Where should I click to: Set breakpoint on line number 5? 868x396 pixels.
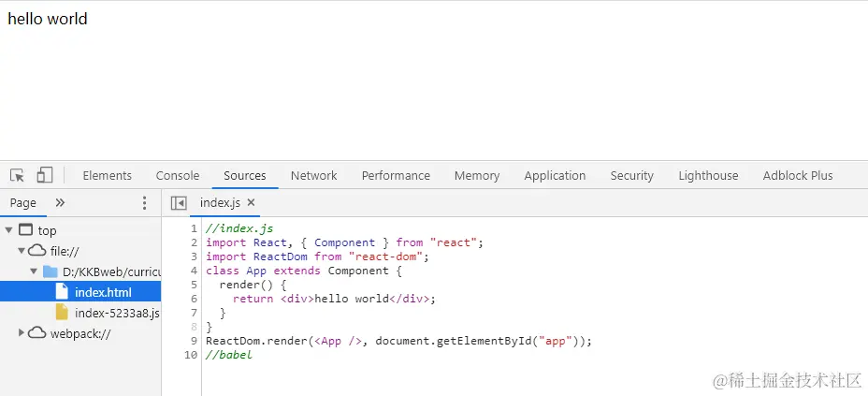click(x=194, y=285)
